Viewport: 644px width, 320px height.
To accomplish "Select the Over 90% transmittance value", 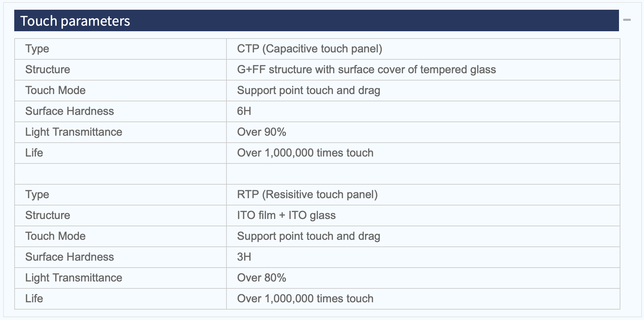I will (x=262, y=132).
